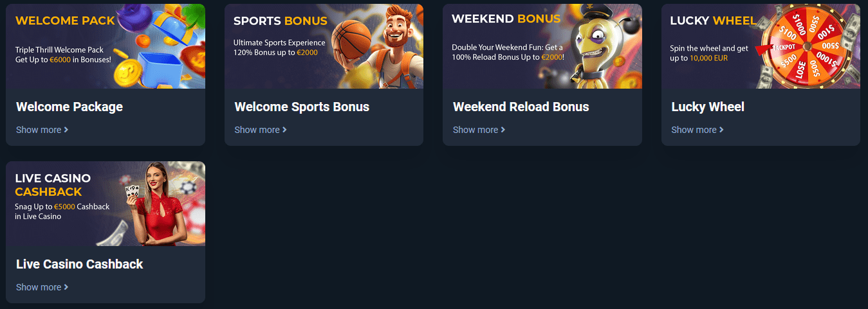Screen dimensions: 868x309
Task: Click the woman holding cards in red dress
Action: click(x=153, y=204)
